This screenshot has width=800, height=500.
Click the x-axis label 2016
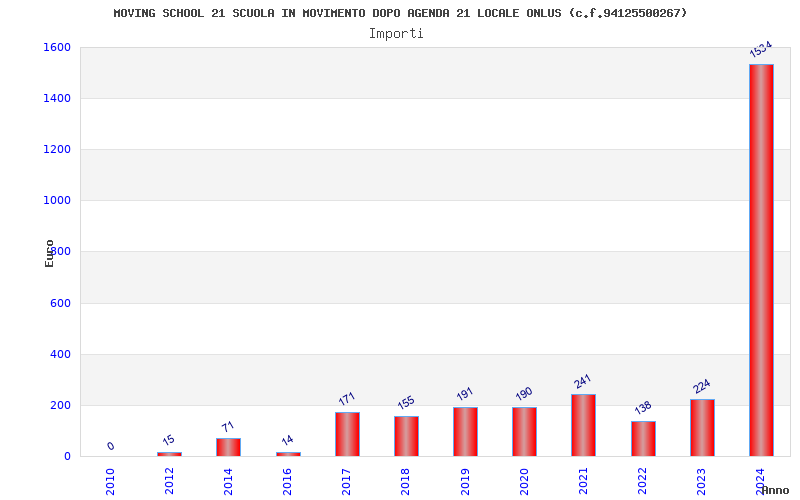coord(287,481)
